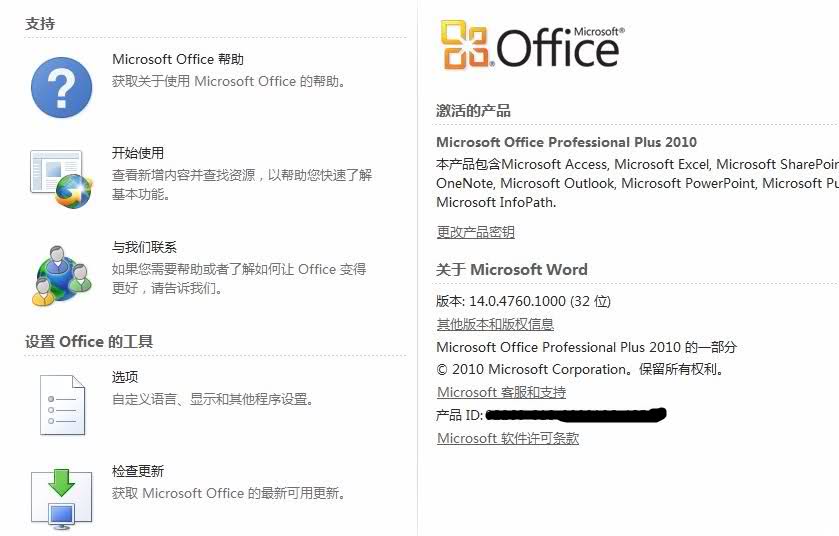
Task: Open Microsoft Office 帮助 title
Action: click(x=178, y=59)
